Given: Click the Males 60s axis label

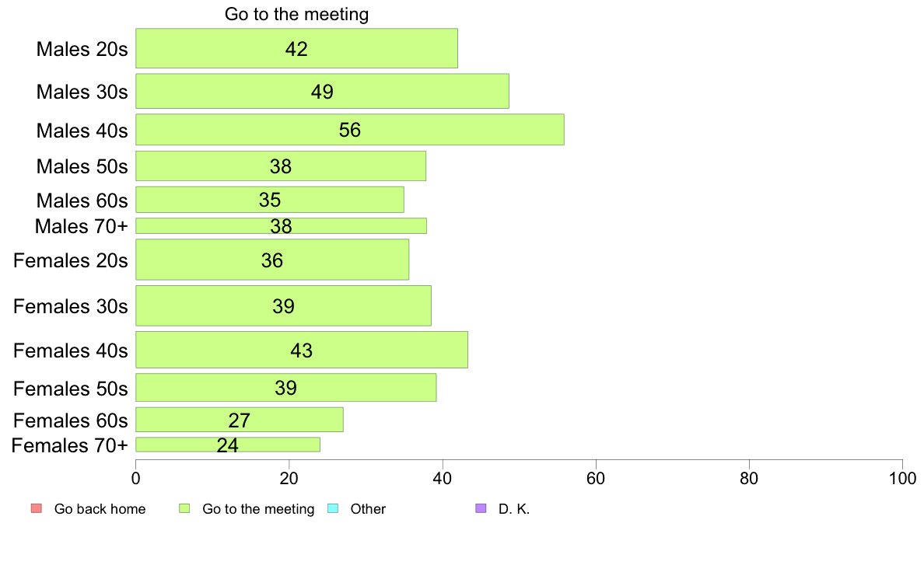Looking at the screenshot, I should pos(82,201).
